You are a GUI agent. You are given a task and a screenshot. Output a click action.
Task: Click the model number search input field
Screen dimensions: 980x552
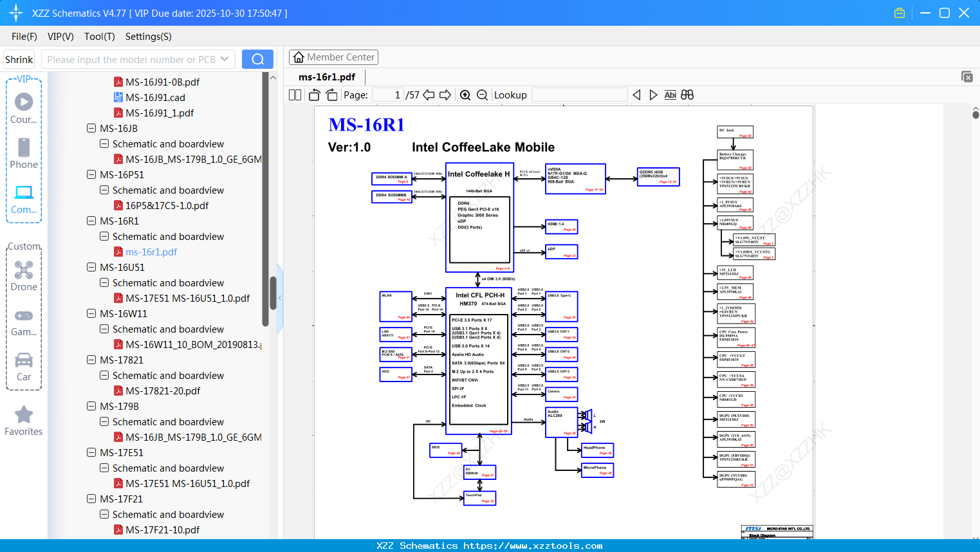(x=131, y=59)
